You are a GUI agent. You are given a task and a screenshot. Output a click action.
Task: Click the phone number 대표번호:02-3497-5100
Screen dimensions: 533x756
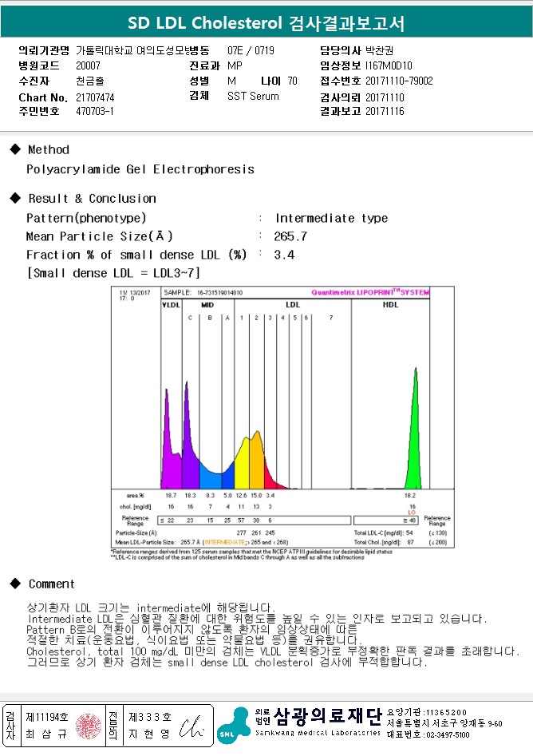[428, 734]
